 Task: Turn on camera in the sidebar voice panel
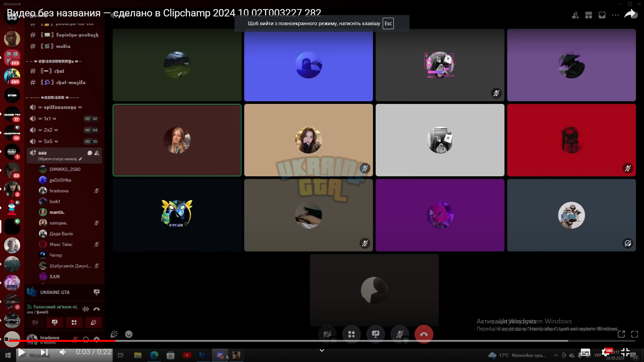click(35, 322)
